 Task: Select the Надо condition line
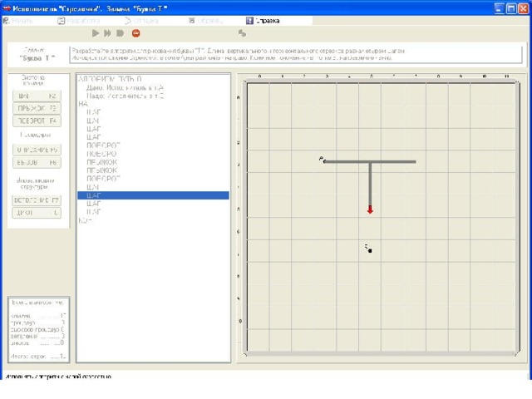pyautogui.click(x=125, y=96)
